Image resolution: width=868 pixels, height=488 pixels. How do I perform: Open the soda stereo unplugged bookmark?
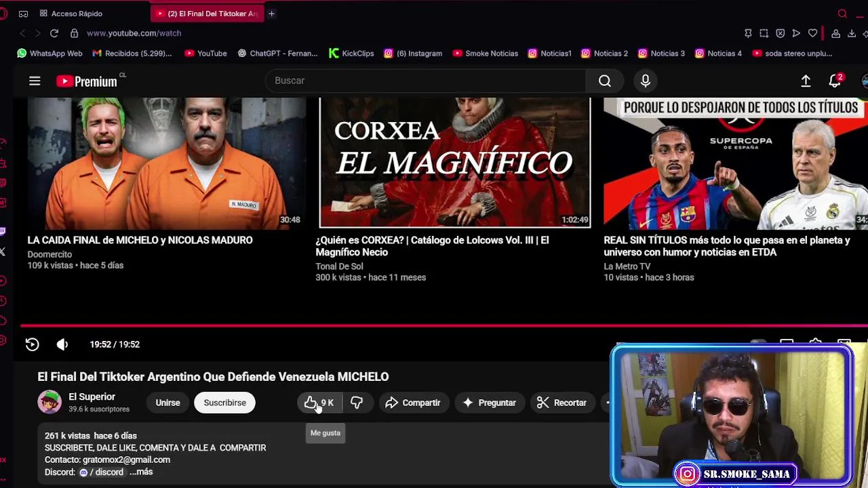pos(792,53)
